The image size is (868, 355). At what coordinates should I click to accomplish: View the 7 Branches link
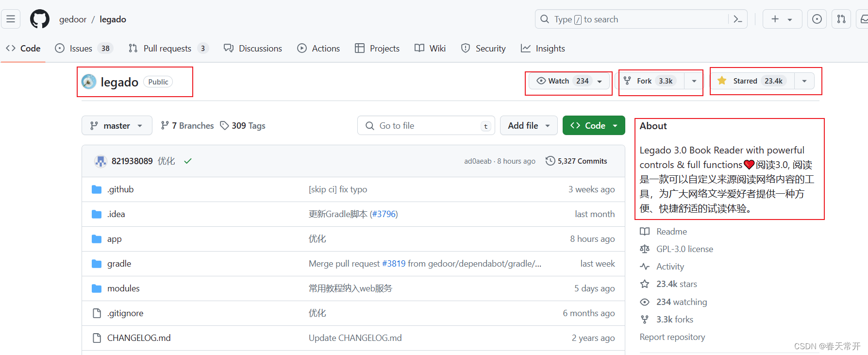[187, 126]
